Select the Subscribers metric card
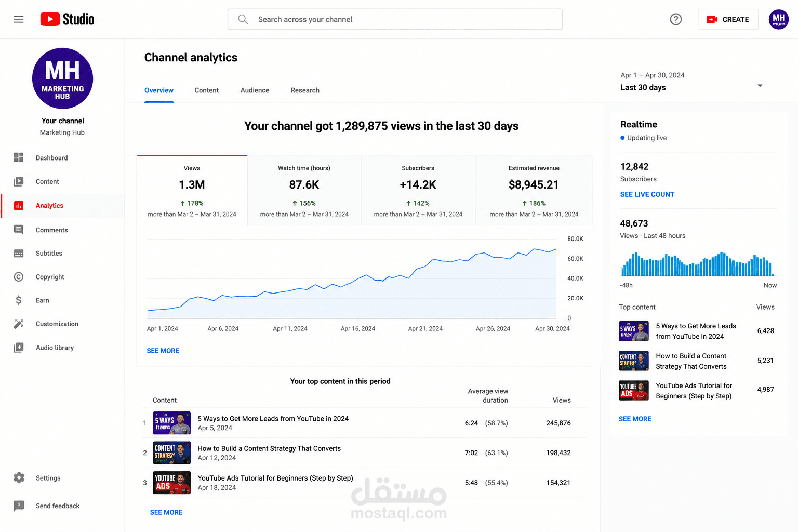798x532 pixels. (418, 190)
